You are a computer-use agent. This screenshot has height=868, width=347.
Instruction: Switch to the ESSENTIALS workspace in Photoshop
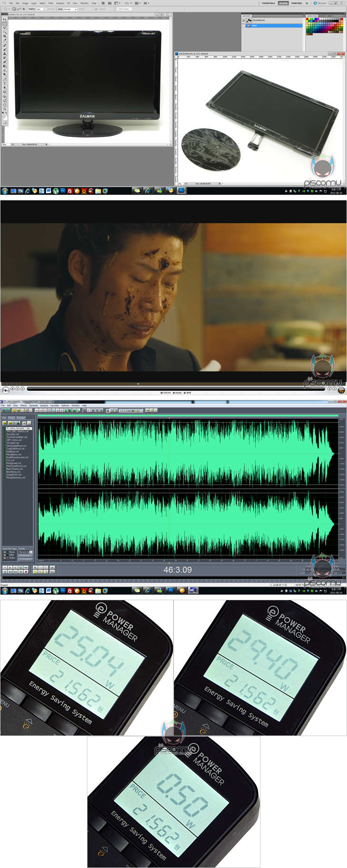point(269,3)
